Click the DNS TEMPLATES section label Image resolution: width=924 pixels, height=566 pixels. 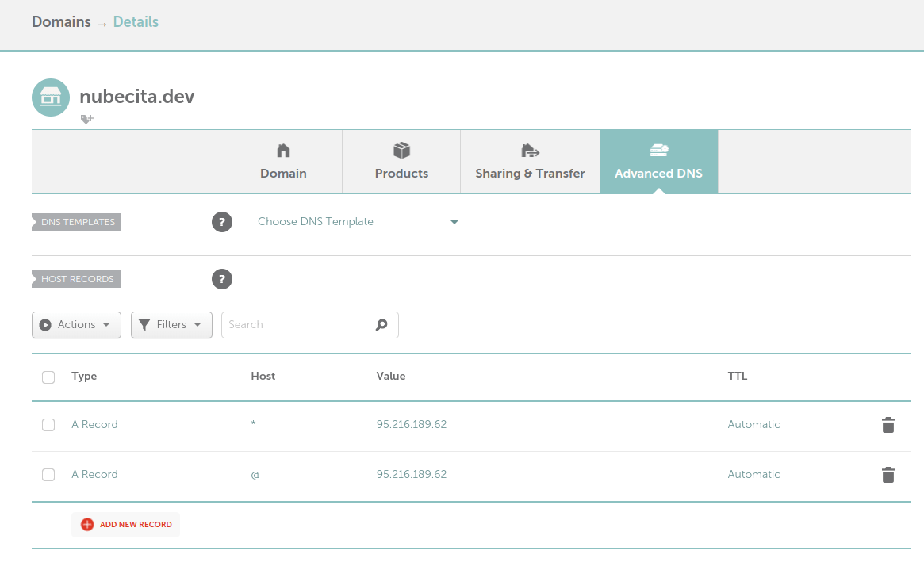pyautogui.click(x=77, y=222)
